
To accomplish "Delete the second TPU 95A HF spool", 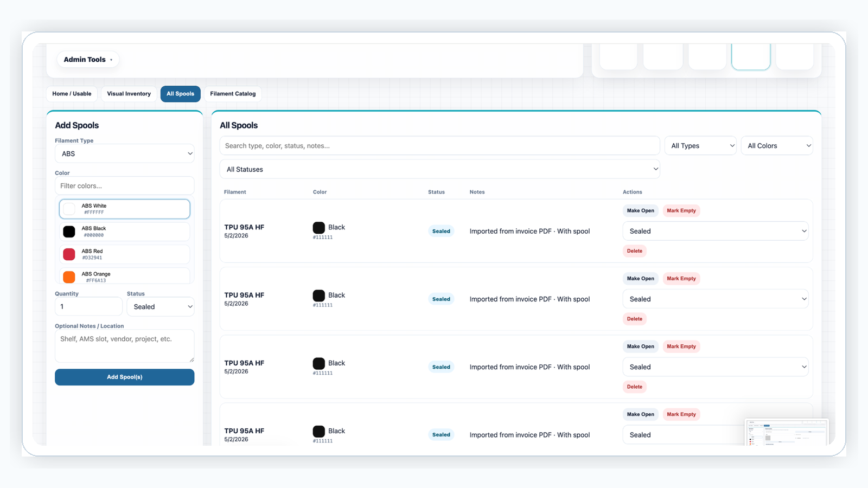I will point(635,319).
